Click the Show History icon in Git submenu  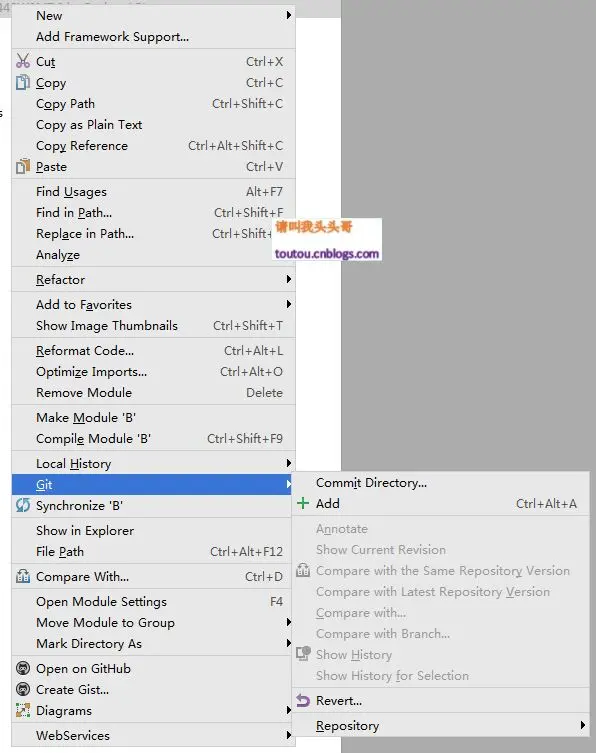[303, 654]
